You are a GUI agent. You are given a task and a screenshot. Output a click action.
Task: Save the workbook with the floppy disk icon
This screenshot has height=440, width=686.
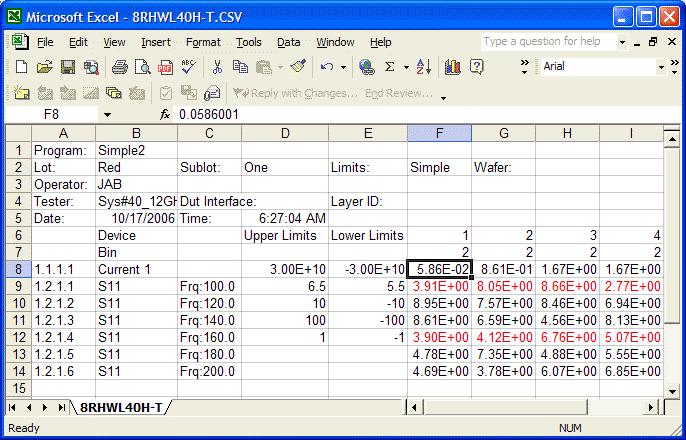tap(68, 67)
